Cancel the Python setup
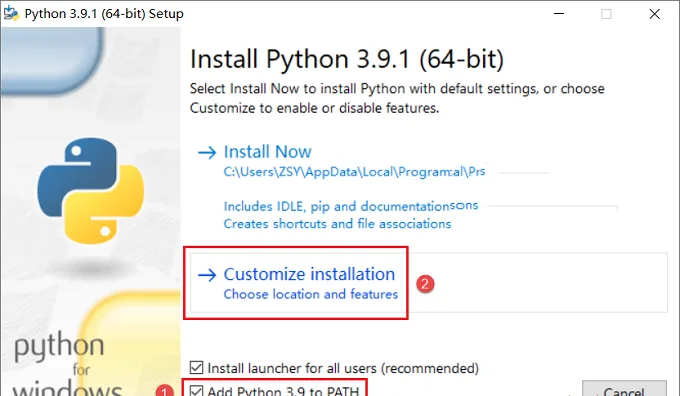 (x=624, y=389)
